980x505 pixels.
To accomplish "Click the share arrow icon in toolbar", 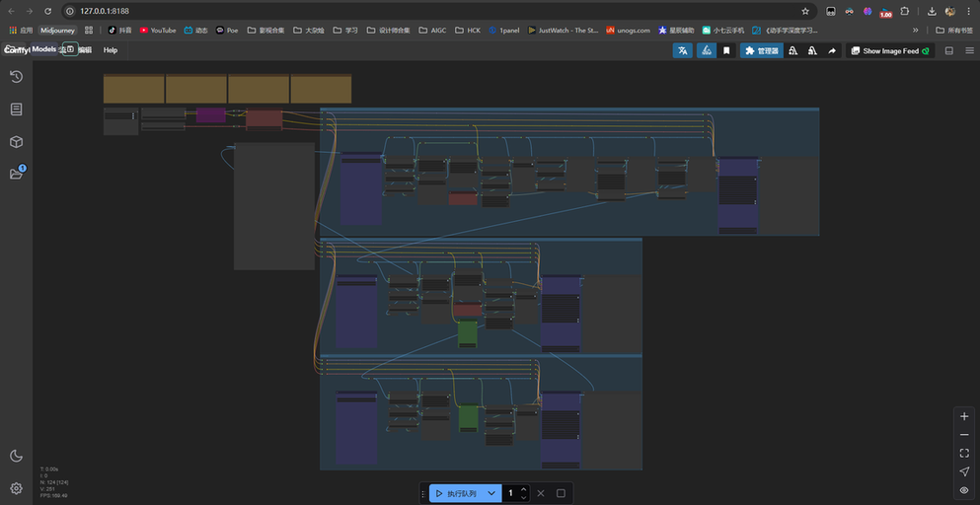I will (x=831, y=50).
